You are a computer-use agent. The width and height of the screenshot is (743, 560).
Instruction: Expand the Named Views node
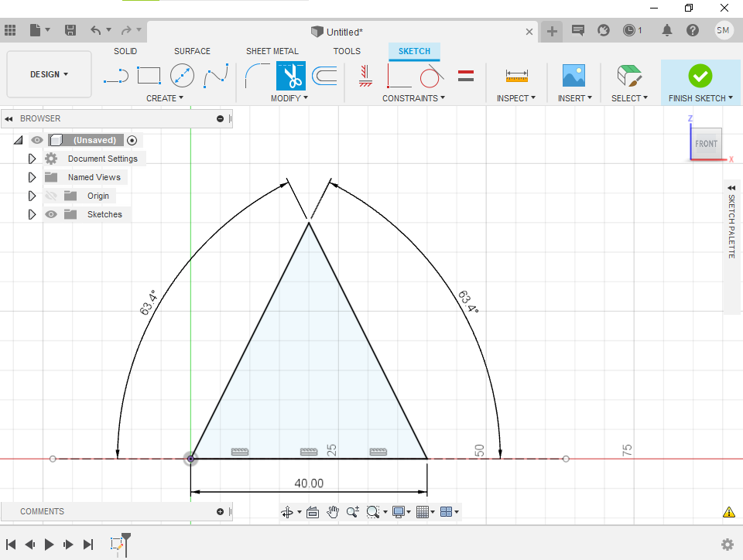(32, 177)
